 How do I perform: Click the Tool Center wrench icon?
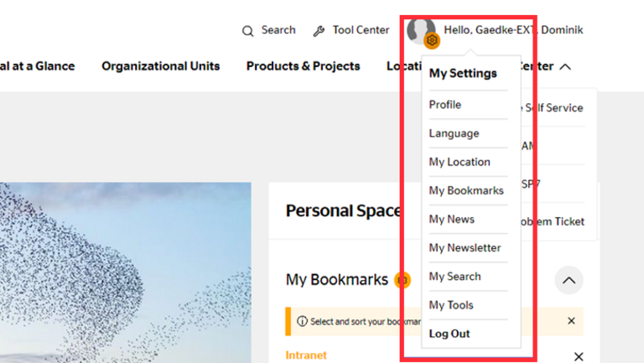(319, 31)
